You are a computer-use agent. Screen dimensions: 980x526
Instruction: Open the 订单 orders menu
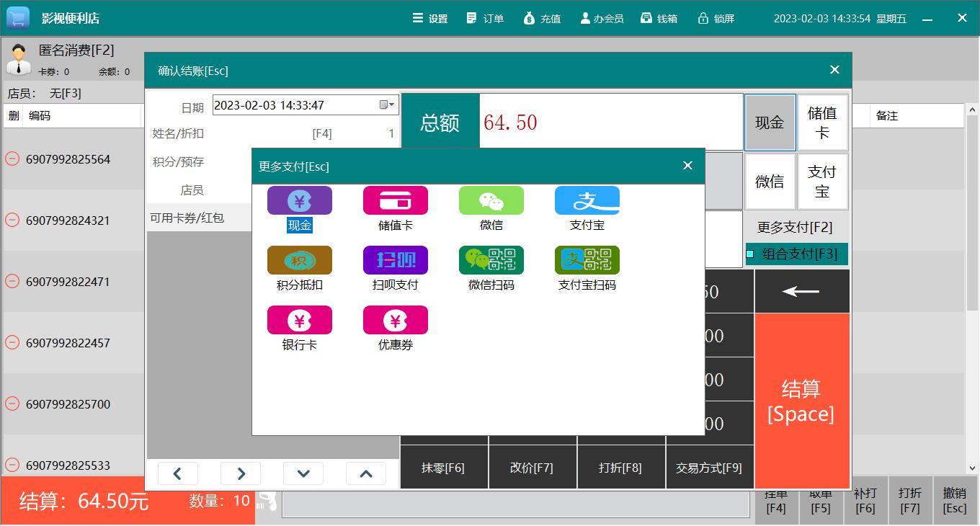pos(485,19)
